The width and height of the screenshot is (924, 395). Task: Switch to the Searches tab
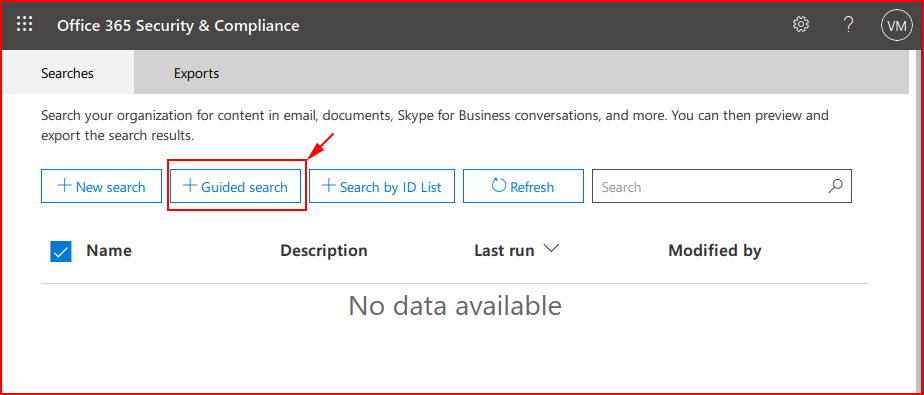point(67,73)
